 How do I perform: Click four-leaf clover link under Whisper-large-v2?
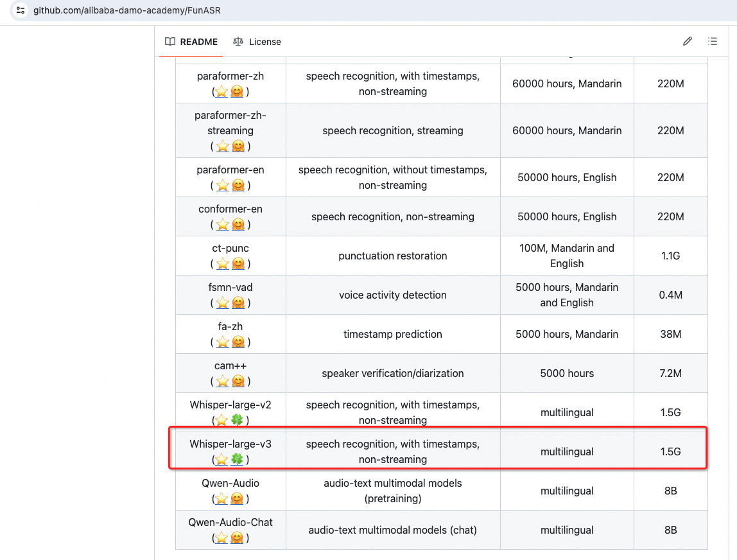[238, 420]
